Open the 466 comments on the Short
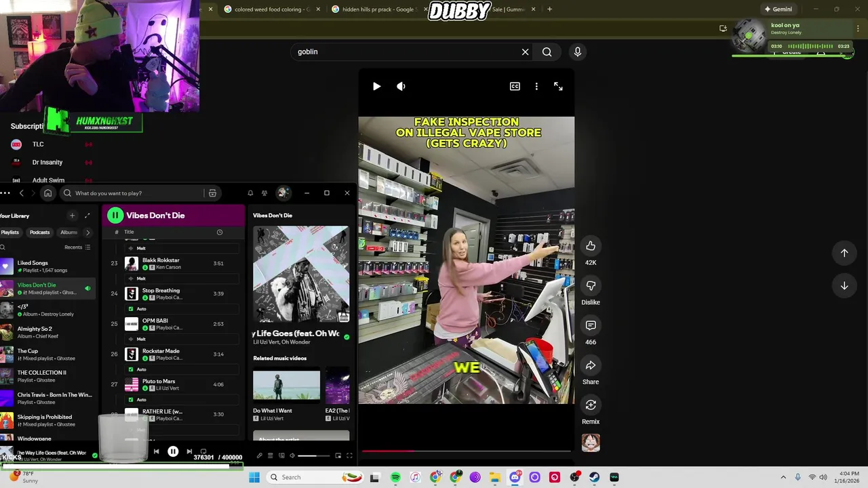Screen dimensions: 868x488 click(x=591, y=325)
